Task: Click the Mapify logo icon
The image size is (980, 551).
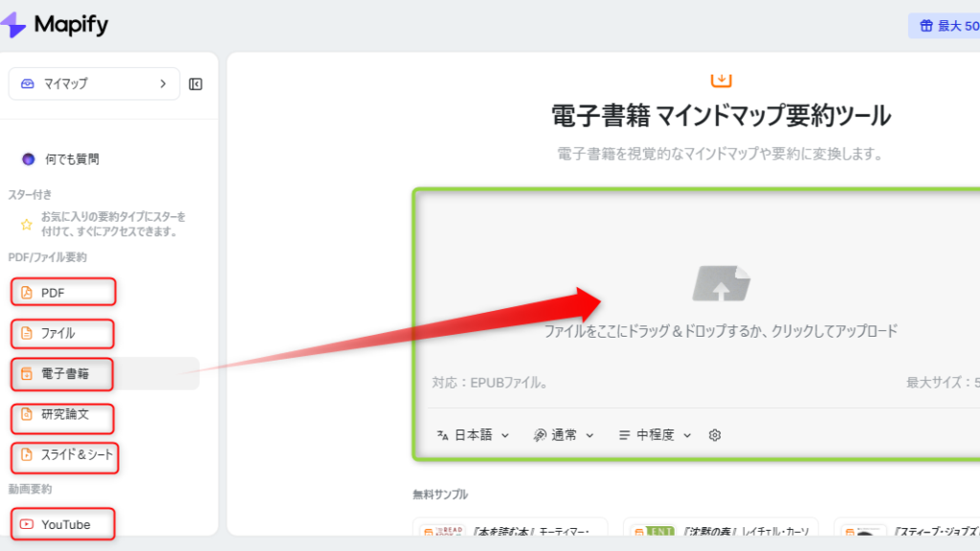Action: click(x=13, y=25)
